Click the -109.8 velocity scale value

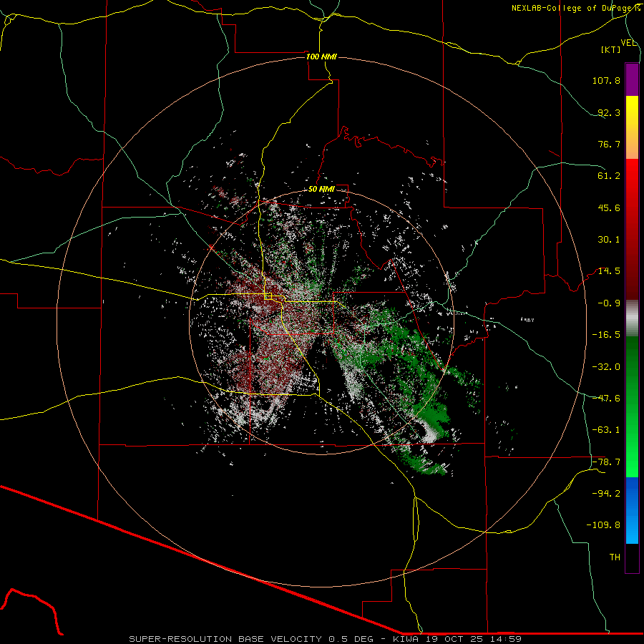[603, 525]
